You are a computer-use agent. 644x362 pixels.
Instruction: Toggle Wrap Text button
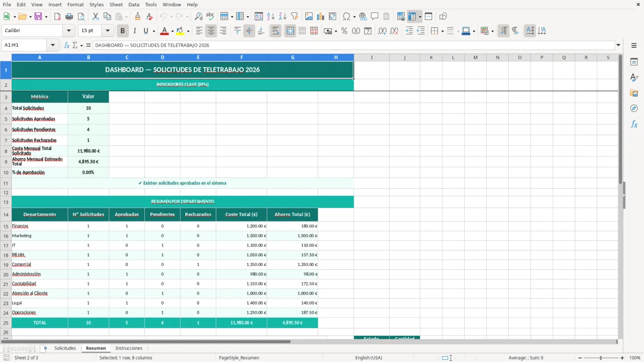tap(275, 31)
